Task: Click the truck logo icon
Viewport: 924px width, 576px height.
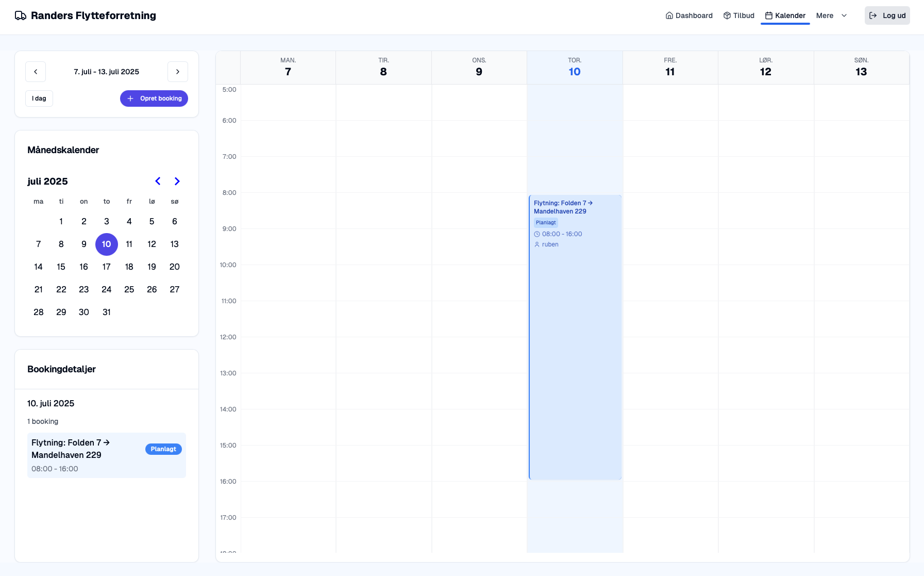Action: [21, 15]
